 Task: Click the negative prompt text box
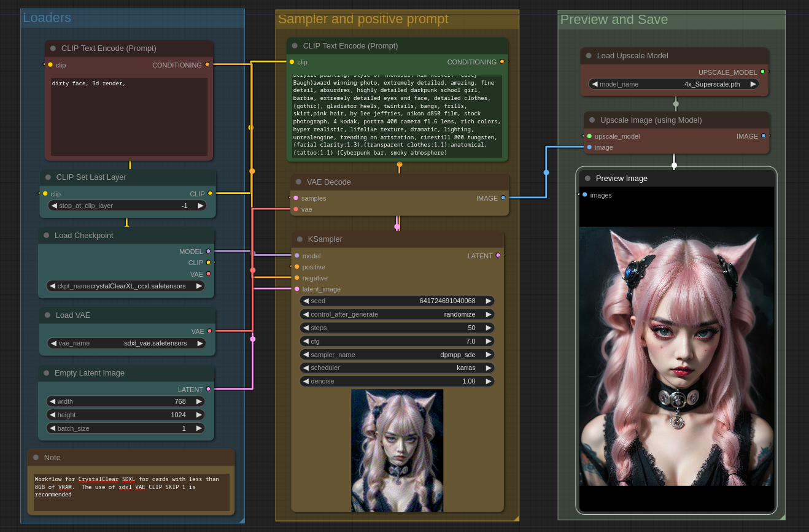tap(129, 117)
